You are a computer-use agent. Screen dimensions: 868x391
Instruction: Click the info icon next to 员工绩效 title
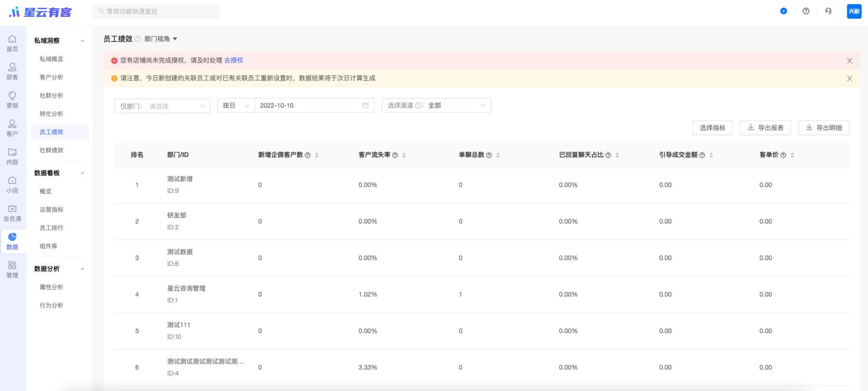[x=137, y=39]
